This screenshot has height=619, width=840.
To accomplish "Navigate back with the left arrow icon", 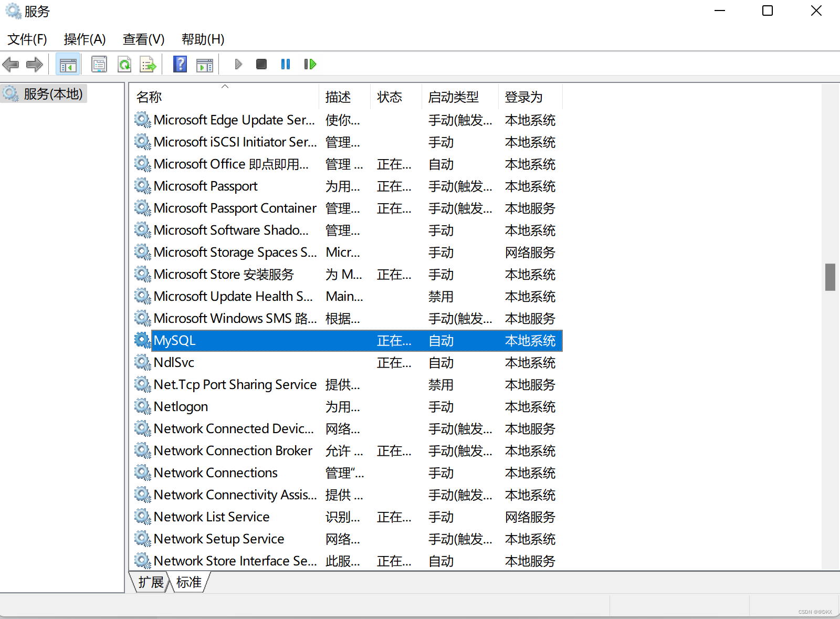I will pos(10,64).
